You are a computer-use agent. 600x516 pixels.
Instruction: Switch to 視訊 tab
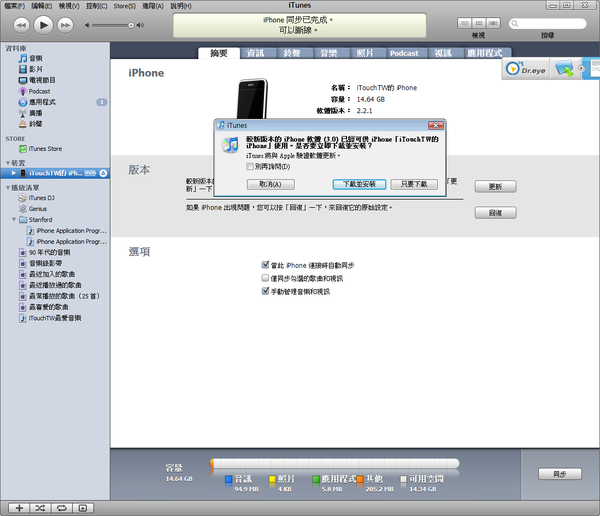coord(443,53)
